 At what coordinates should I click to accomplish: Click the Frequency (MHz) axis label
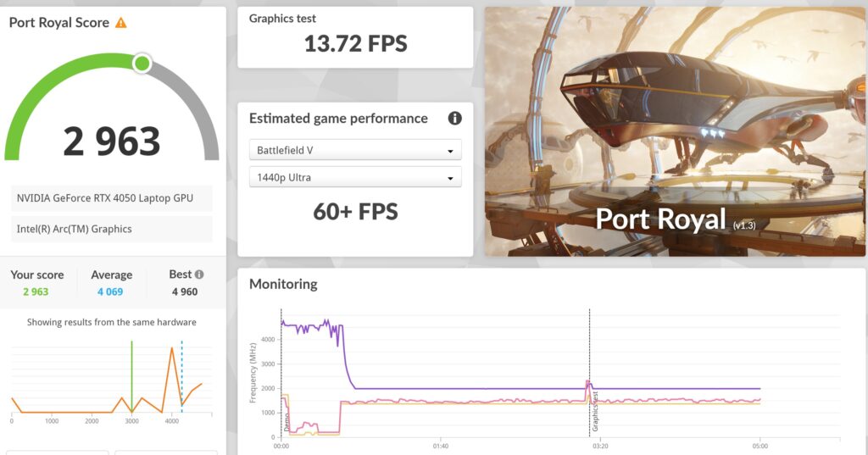pyautogui.click(x=253, y=373)
